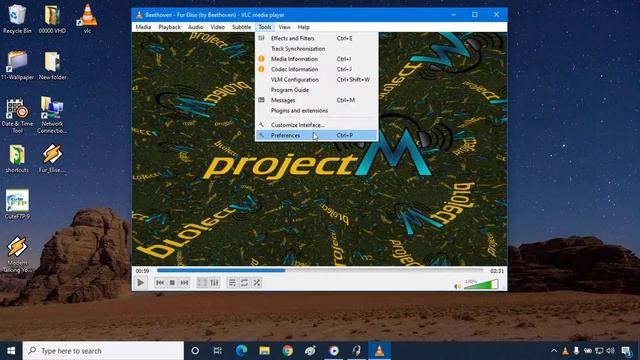Select CuteFTP 9 desktop icon
640x360 pixels.
(17, 204)
